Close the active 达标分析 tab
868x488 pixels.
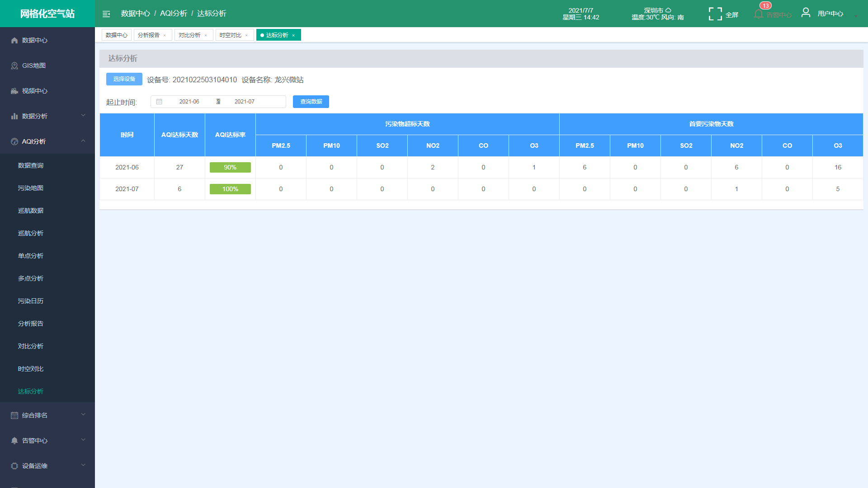coord(293,35)
